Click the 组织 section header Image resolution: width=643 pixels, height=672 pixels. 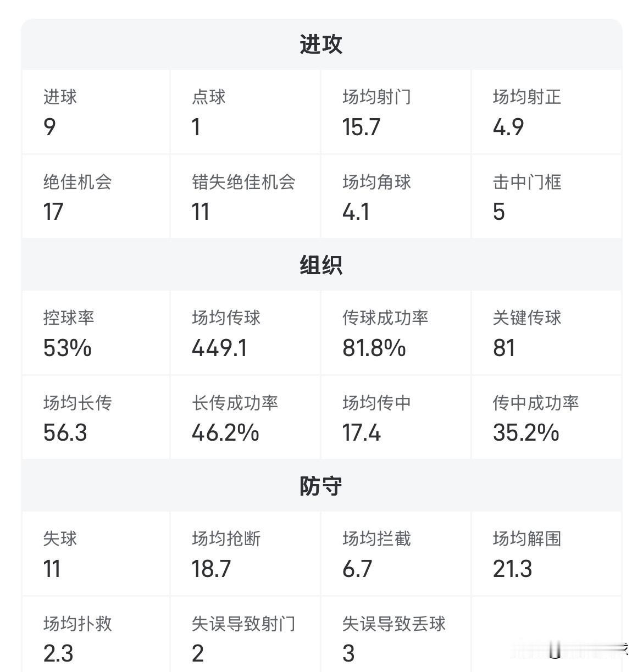point(321,265)
